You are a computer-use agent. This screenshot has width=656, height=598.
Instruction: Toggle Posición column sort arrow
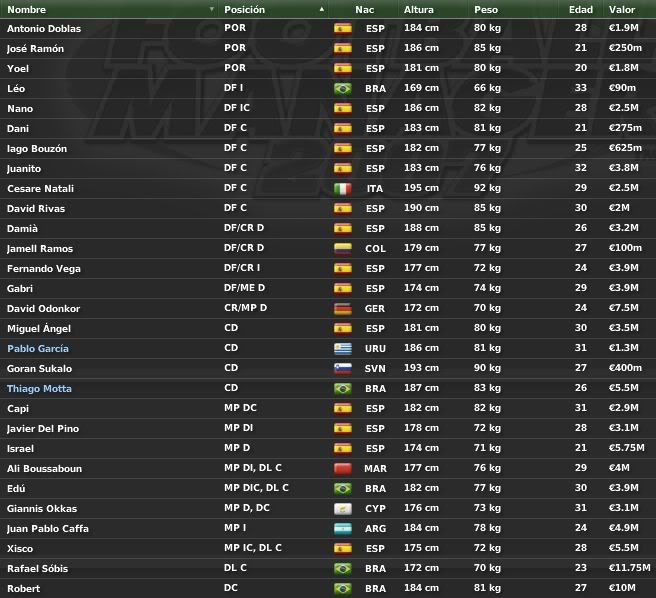tap(322, 9)
